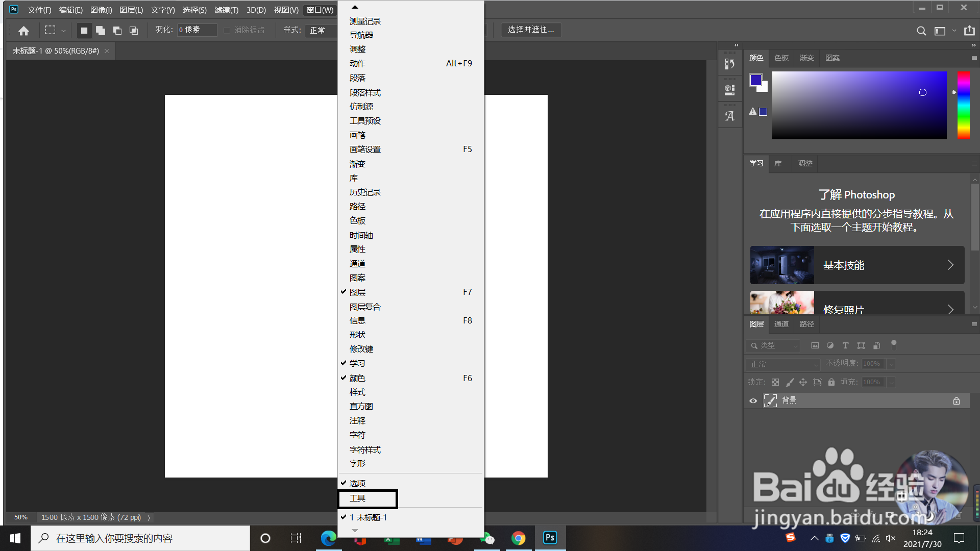Open blend mode 正常 dropdown in Layers
This screenshot has width=980, height=551.
pyautogui.click(x=783, y=364)
